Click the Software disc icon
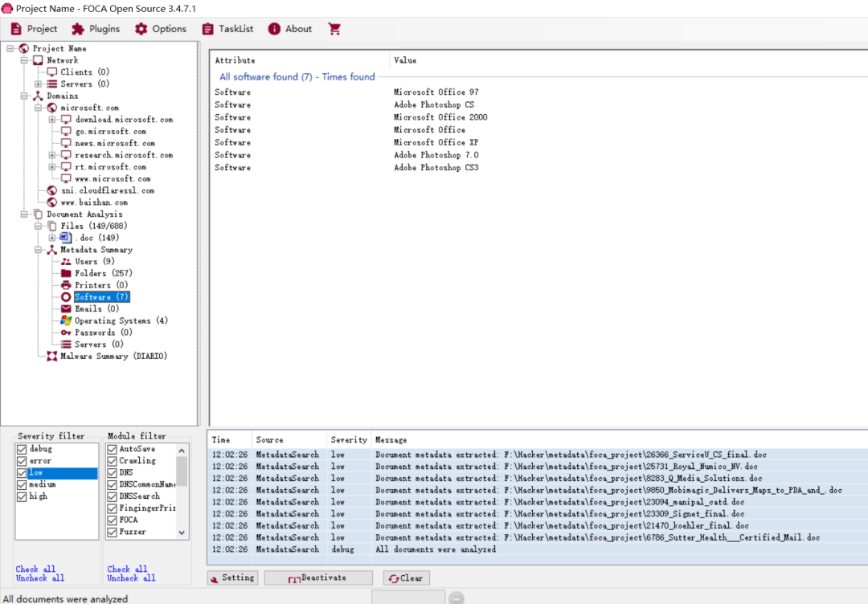This screenshot has height=604, width=868. tap(66, 297)
